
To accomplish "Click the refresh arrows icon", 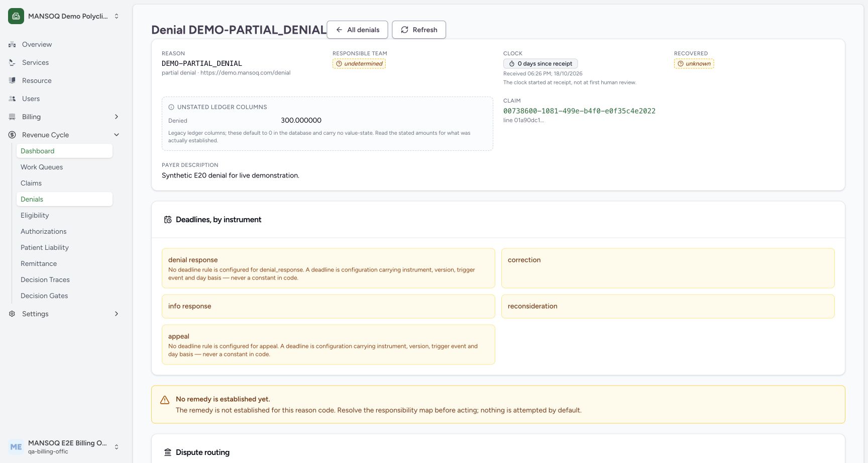I will (404, 30).
